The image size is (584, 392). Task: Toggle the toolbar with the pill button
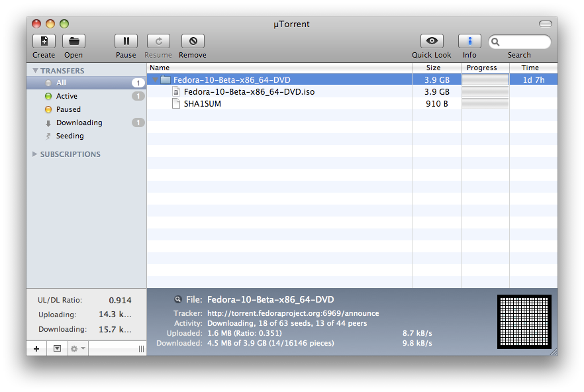point(545,24)
